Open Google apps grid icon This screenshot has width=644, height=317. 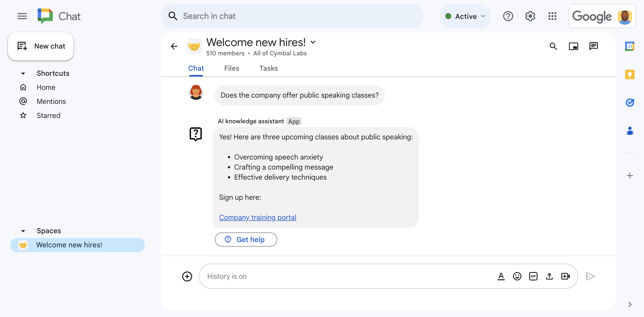[554, 16]
